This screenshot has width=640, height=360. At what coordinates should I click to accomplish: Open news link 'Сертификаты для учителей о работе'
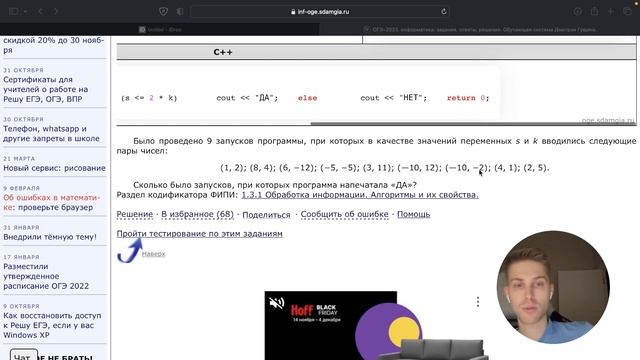click(45, 89)
